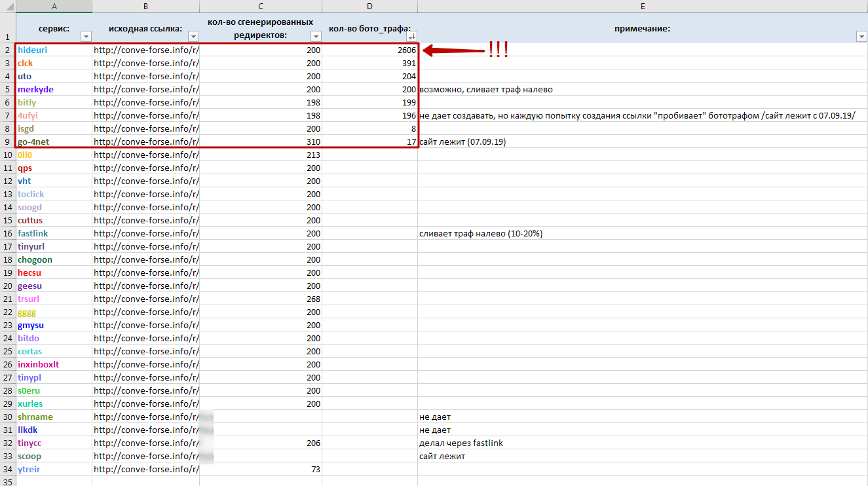Click note 'сайт лежит (07.09.19)'
Screen dimensions: 868x486
(x=462, y=141)
